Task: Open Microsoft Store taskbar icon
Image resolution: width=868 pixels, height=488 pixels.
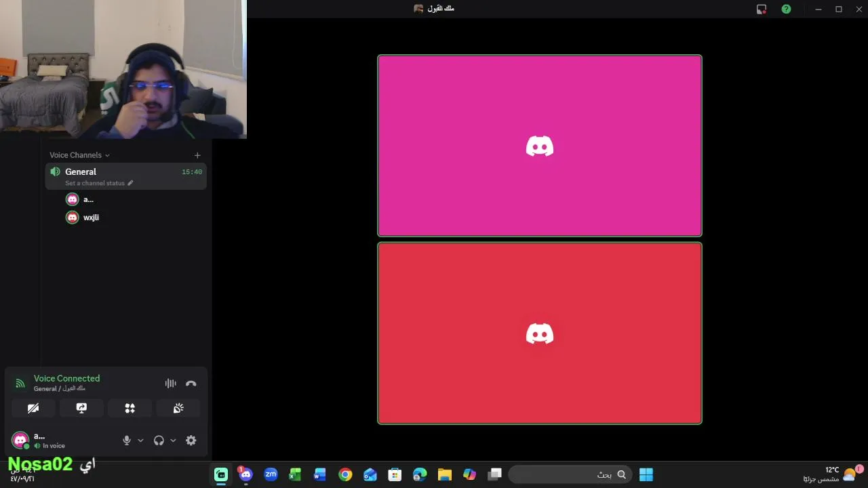Action: (x=395, y=474)
